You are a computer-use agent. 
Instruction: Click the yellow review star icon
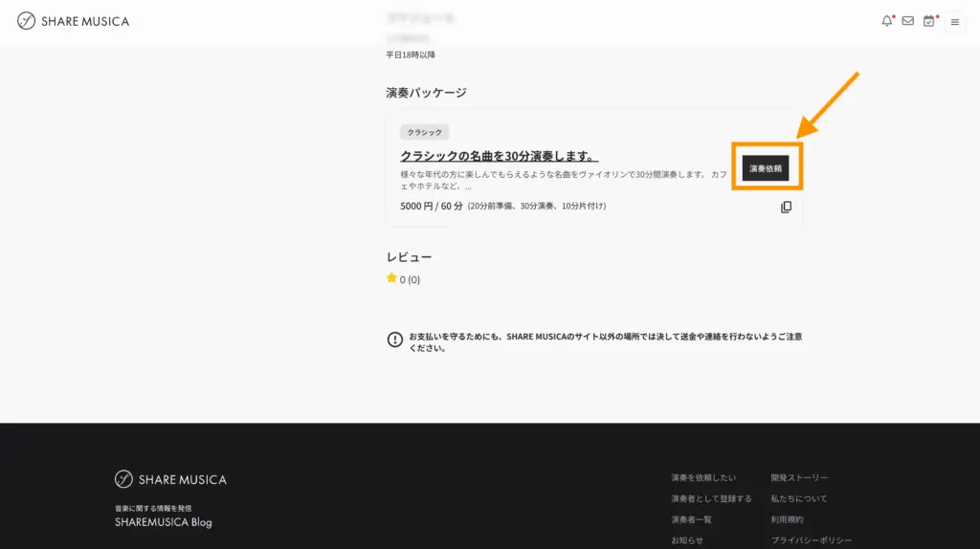point(391,278)
